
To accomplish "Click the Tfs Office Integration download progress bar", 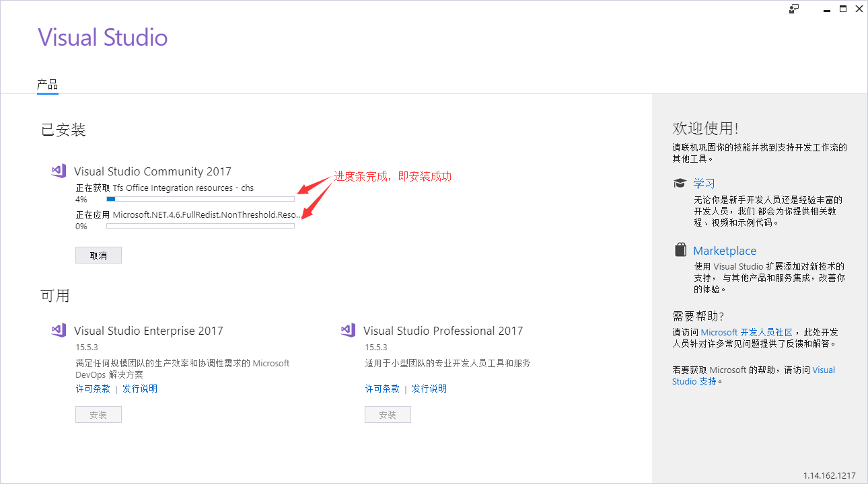I will point(200,198).
